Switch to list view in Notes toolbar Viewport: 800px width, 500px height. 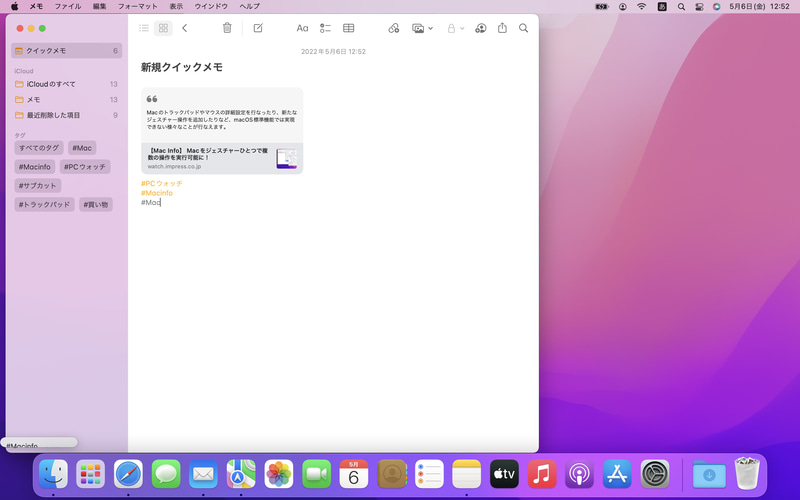[x=144, y=28]
